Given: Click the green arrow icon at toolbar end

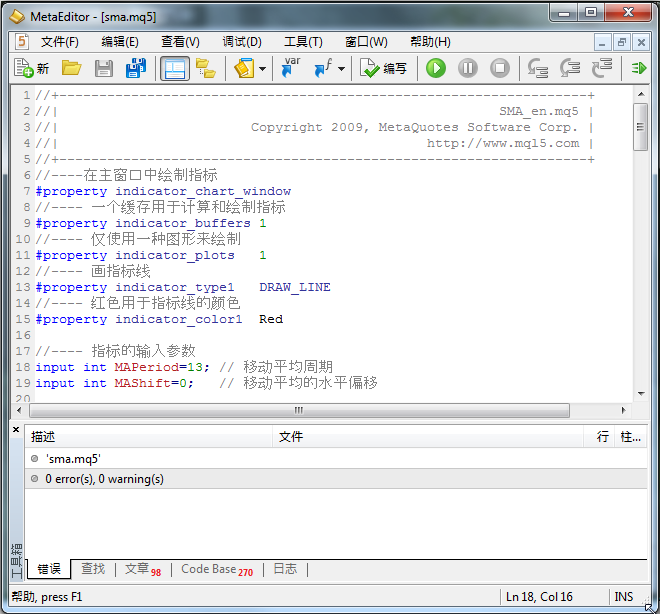Looking at the screenshot, I should click(x=639, y=68).
